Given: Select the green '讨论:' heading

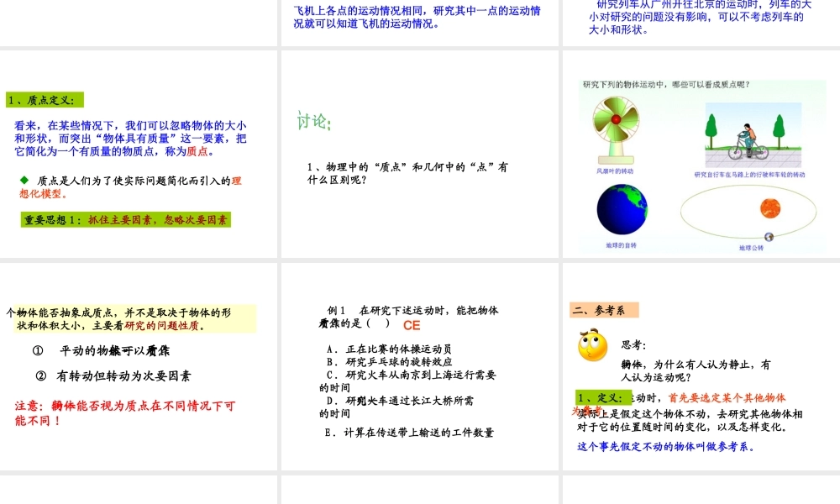Looking at the screenshot, I should coord(314,121).
